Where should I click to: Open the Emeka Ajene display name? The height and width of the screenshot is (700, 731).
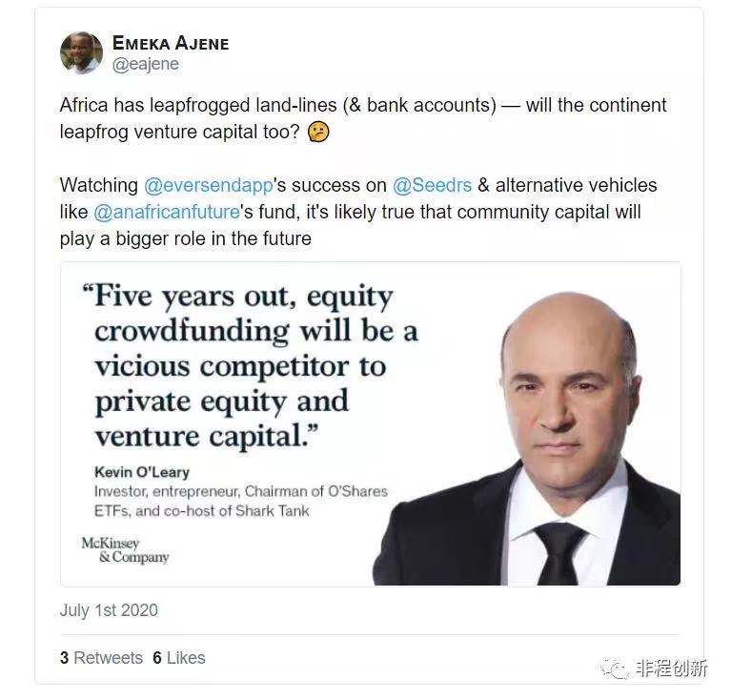click(171, 43)
